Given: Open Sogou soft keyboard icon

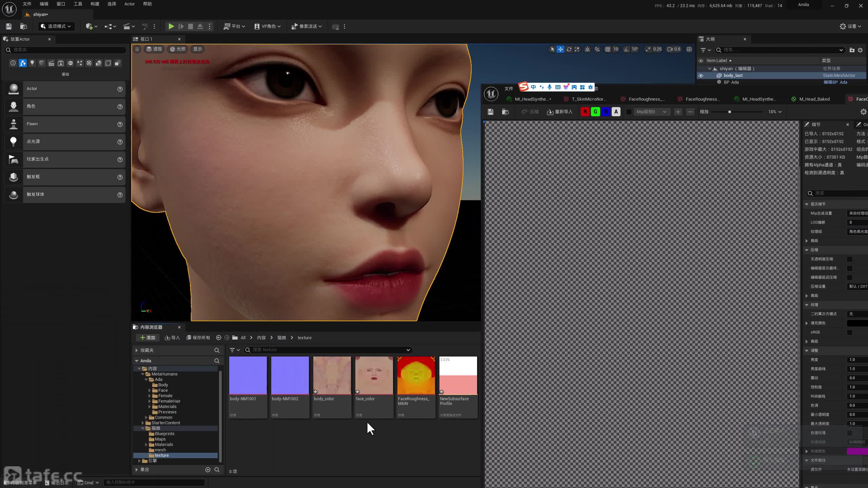Looking at the screenshot, I should click(x=558, y=87).
